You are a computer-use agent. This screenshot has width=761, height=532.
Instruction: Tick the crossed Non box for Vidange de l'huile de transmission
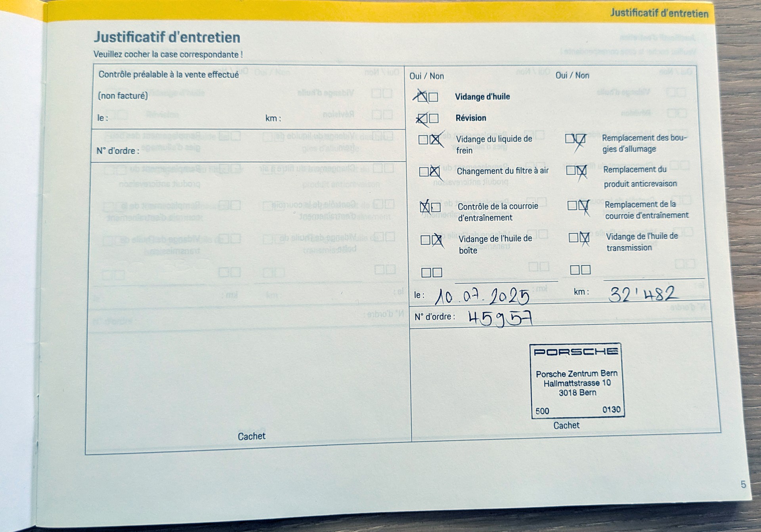coord(585,237)
